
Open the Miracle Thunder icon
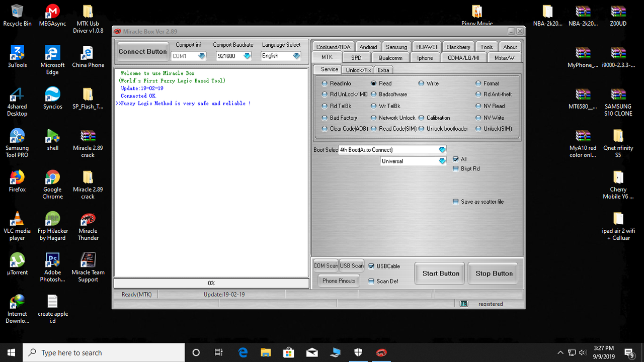88,227
